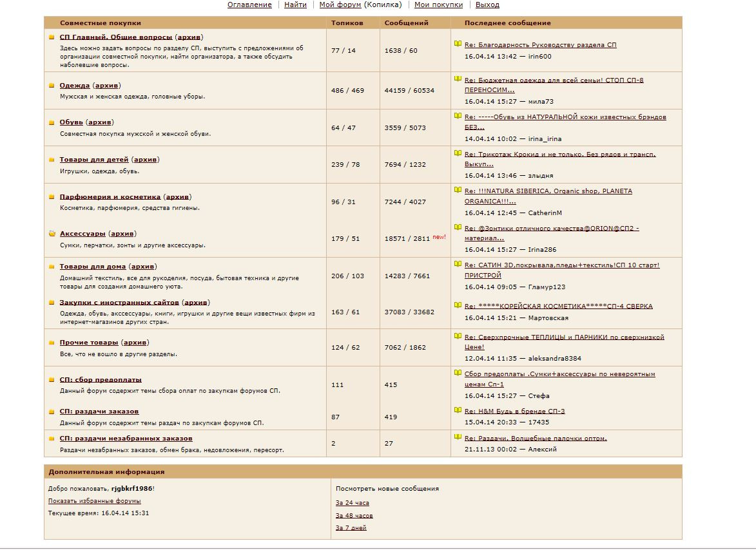Click open folder icon beside Аксессуары

coord(52,234)
